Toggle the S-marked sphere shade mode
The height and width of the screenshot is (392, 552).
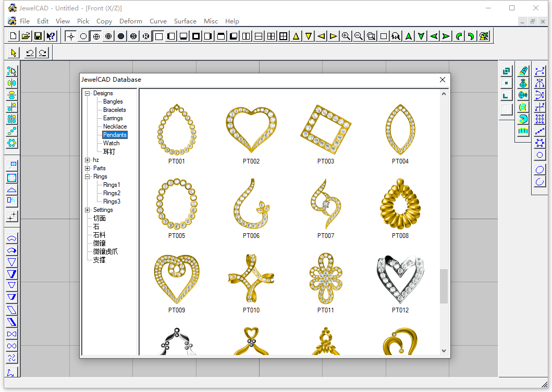pyautogui.click(x=133, y=36)
